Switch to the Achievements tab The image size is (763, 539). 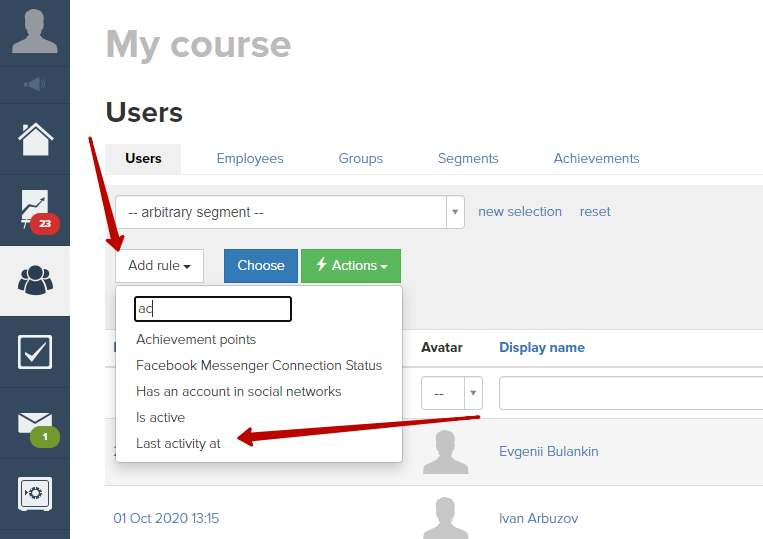(x=597, y=159)
